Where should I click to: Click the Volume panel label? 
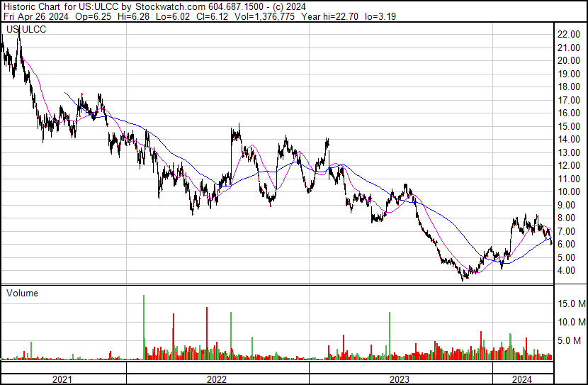tap(22, 293)
